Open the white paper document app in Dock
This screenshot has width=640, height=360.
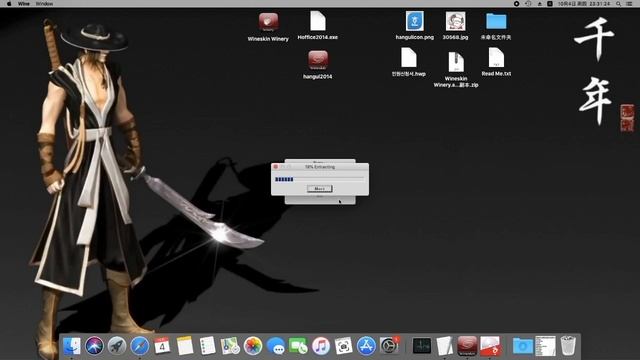444,346
